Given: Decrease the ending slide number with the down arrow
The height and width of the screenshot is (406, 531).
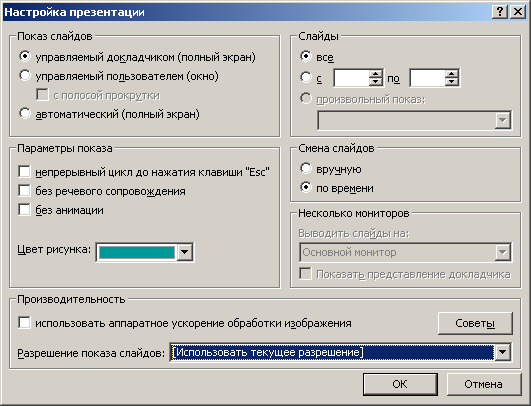Looking at the screenshot, I should pyautogui.click(x=451, y=82).
